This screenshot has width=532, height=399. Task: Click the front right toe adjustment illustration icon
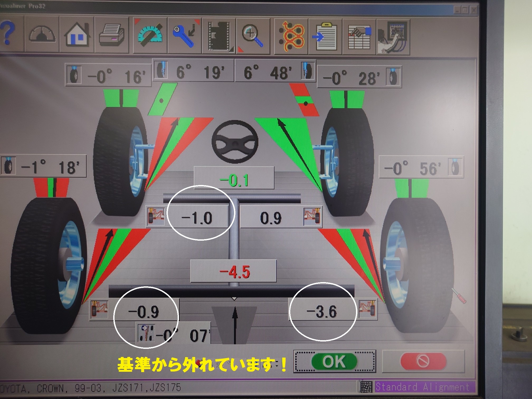[312, 217]
